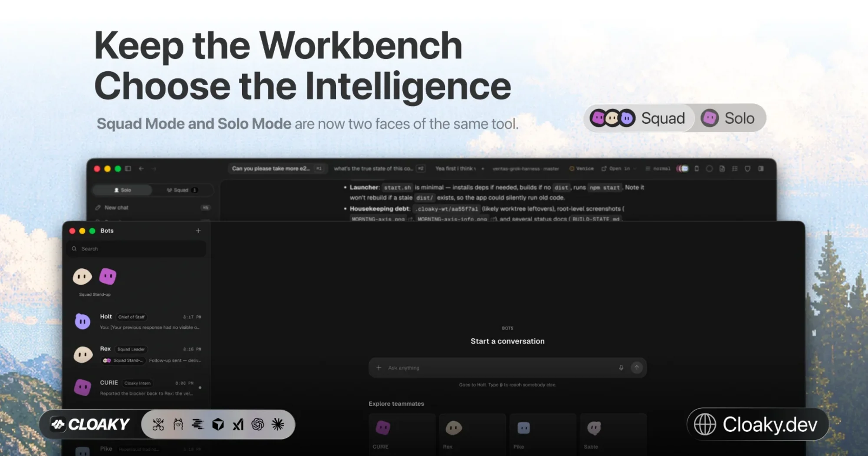Click the xAI provider logo

238,424
